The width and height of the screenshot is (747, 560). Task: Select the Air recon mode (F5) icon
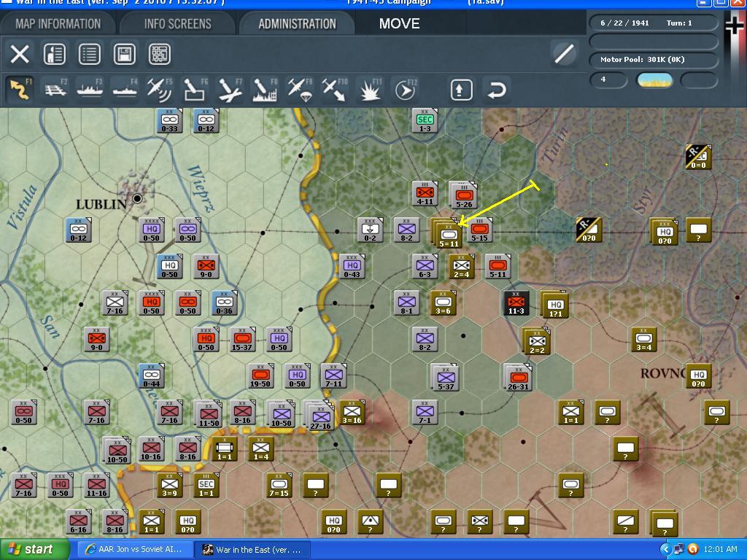click(160, 89)
